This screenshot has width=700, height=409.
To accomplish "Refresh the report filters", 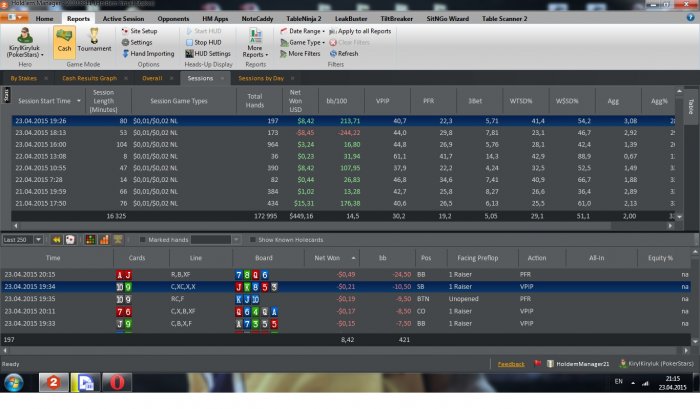I will coord(344,54).
